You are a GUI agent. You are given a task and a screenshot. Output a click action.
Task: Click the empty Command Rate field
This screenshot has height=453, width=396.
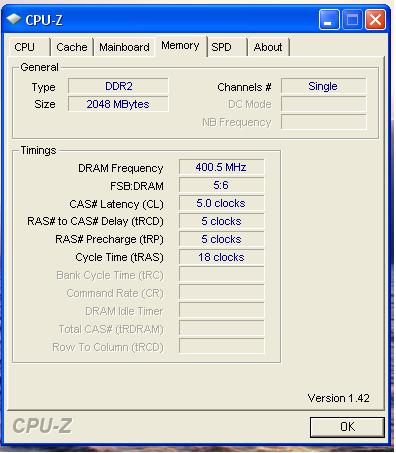point(222,293)
